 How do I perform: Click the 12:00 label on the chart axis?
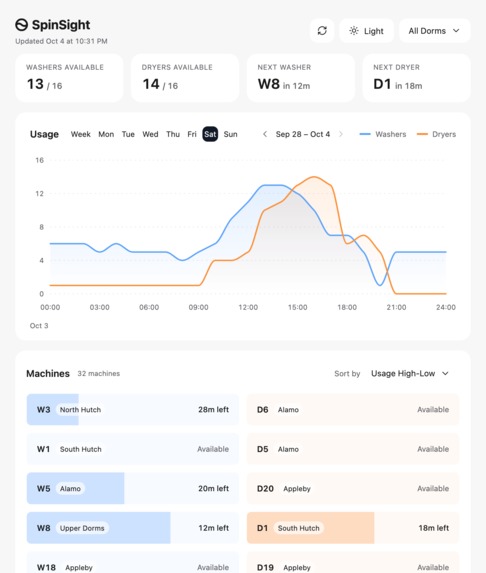pyautogui.click(x=248, y=307)
